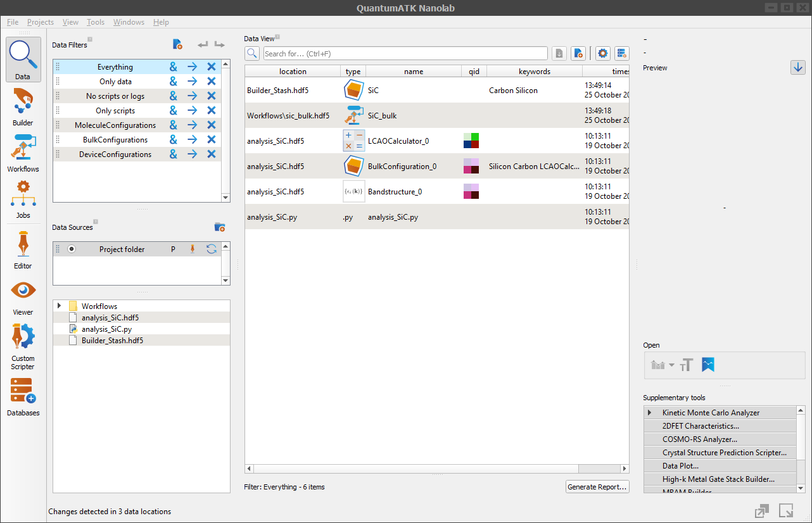Click qid color swatch of LCAOCalculator_0
This screenshot has width=812, height=523.
click(x=471, y=141)
